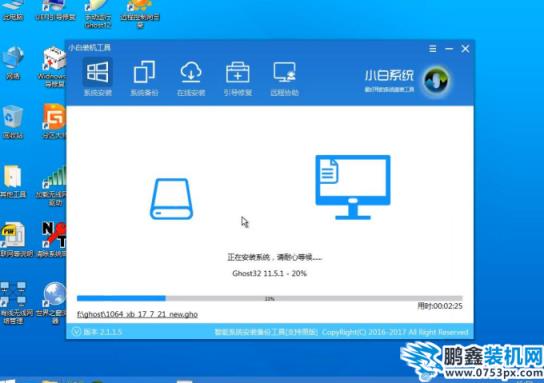544x383 pixels.
Task: Open the 加载无线网驱动 signal-bars shortcut
Action: pos(52,185)
